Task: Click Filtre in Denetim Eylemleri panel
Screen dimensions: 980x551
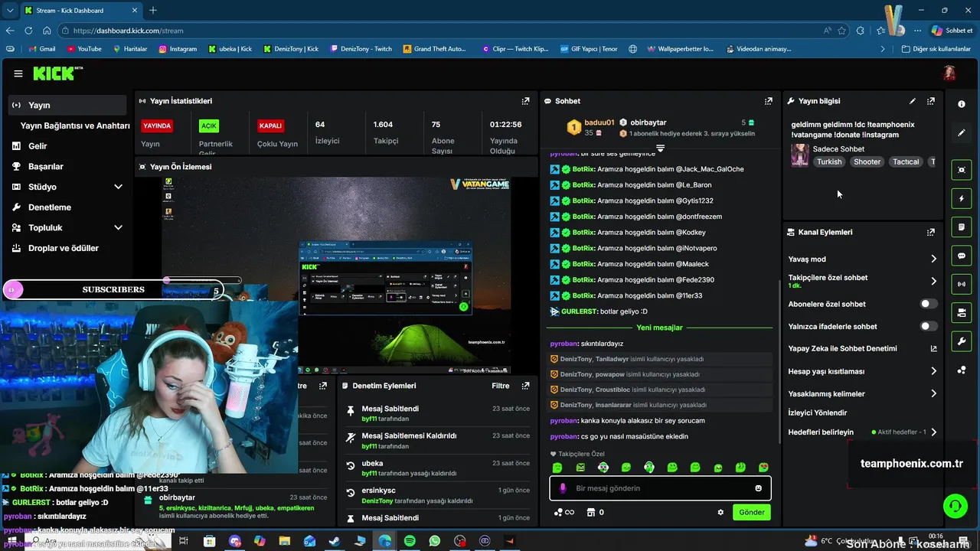Action: (500, 386)
